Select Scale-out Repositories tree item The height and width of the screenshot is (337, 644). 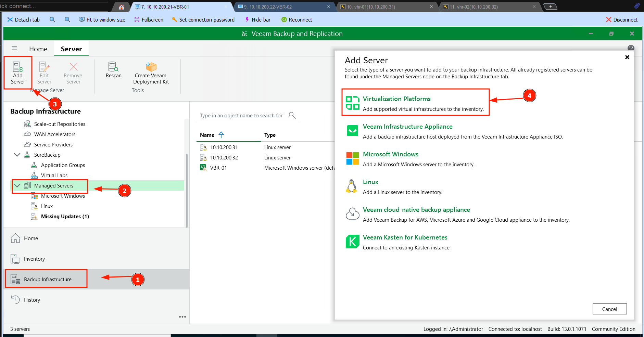coord(60,124)
